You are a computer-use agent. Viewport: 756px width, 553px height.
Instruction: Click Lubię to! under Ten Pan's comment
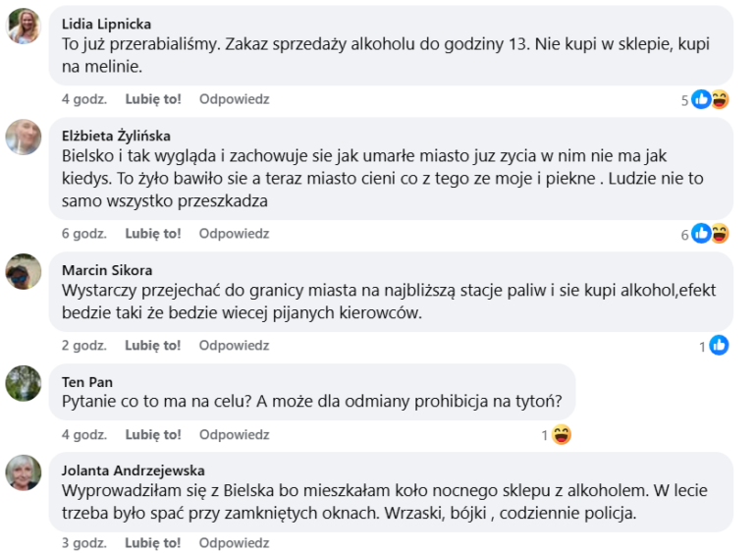(x=153, y=435)
